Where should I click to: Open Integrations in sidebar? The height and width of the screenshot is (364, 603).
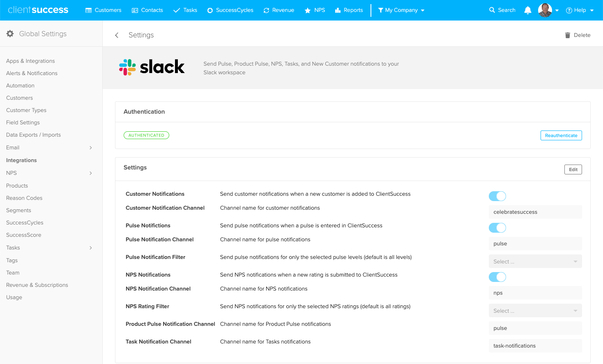[21, 160]
